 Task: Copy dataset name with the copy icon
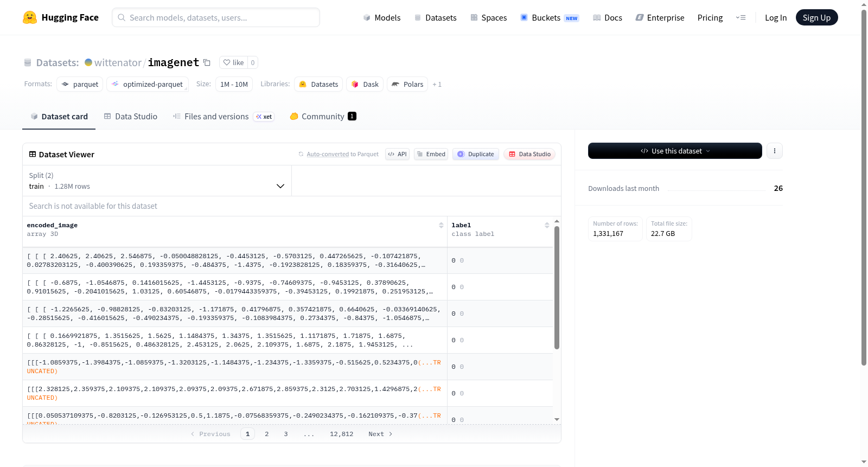[x=207, y=62]
